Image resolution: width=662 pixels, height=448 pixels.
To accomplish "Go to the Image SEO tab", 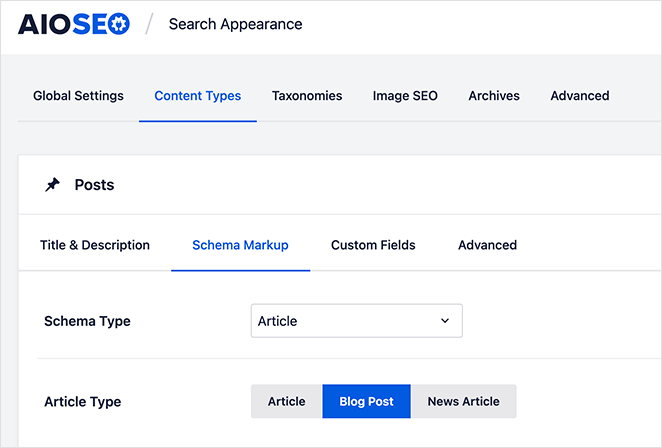I will [x=405, y=96].
